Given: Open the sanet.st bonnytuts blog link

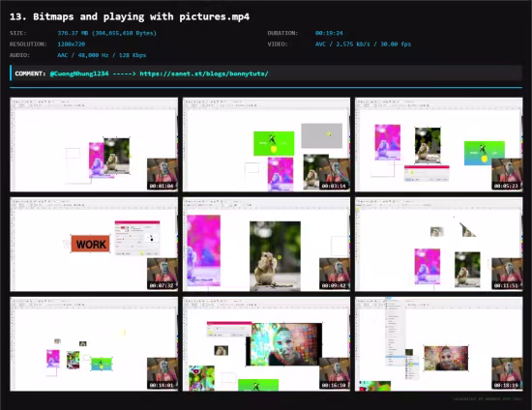Looking at the screenshot, I should [204, 73].
